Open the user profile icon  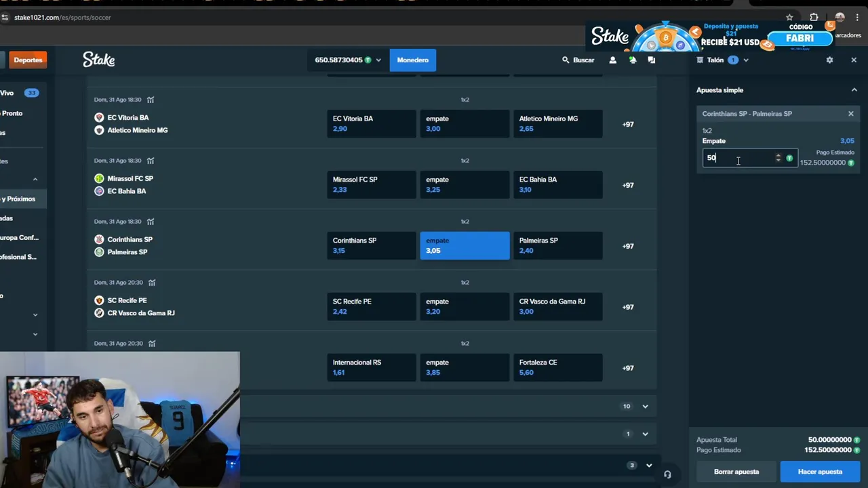(613, 60)
